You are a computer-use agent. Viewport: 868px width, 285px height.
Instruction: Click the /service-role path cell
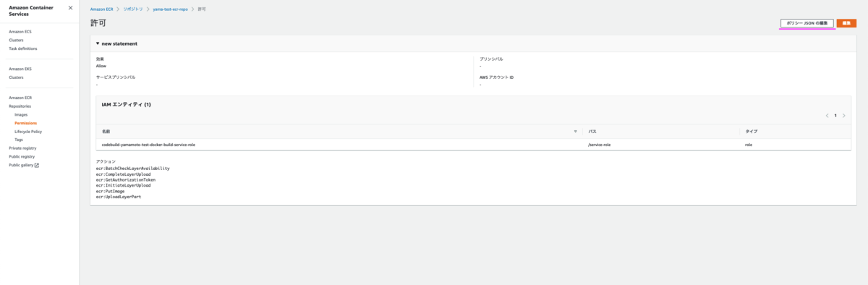click(600, 145)
